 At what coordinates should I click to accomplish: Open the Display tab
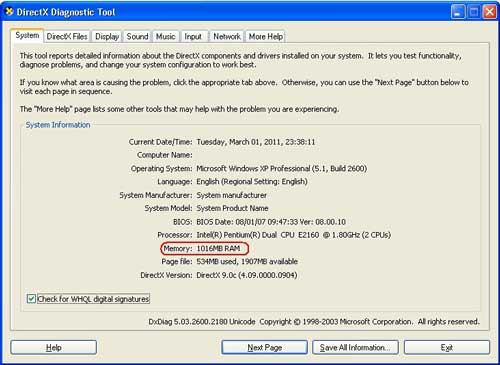(107, 36)
